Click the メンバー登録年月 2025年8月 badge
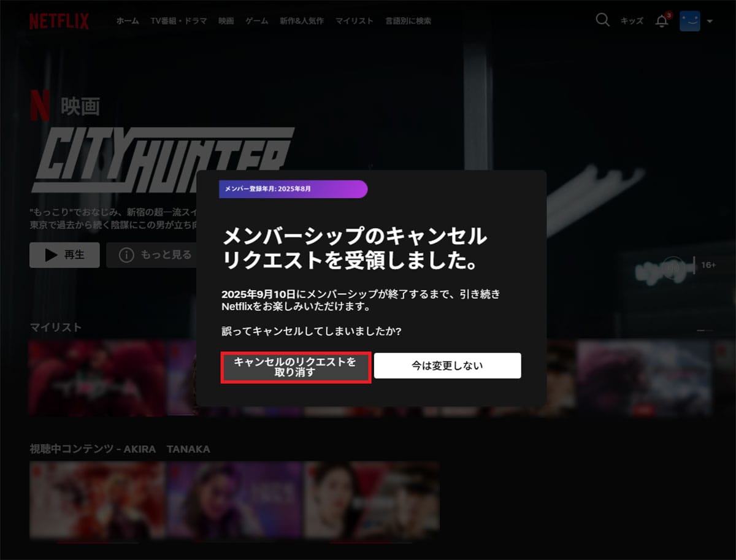The image size is (736, 560). 293,189
